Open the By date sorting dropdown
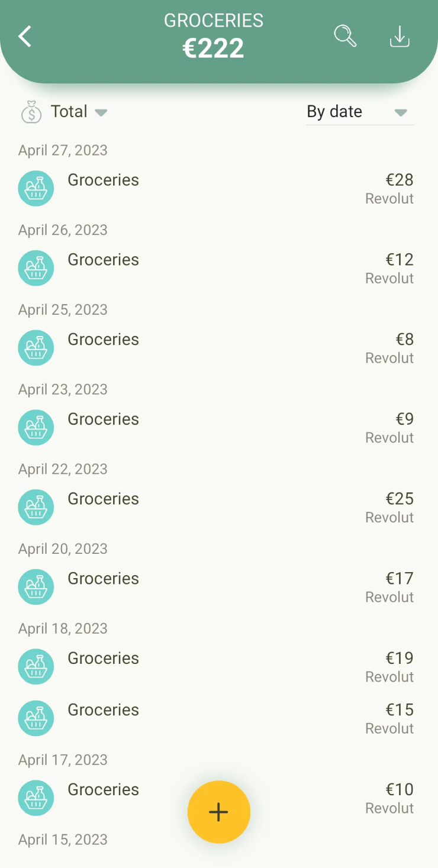 tap(360, 112)
